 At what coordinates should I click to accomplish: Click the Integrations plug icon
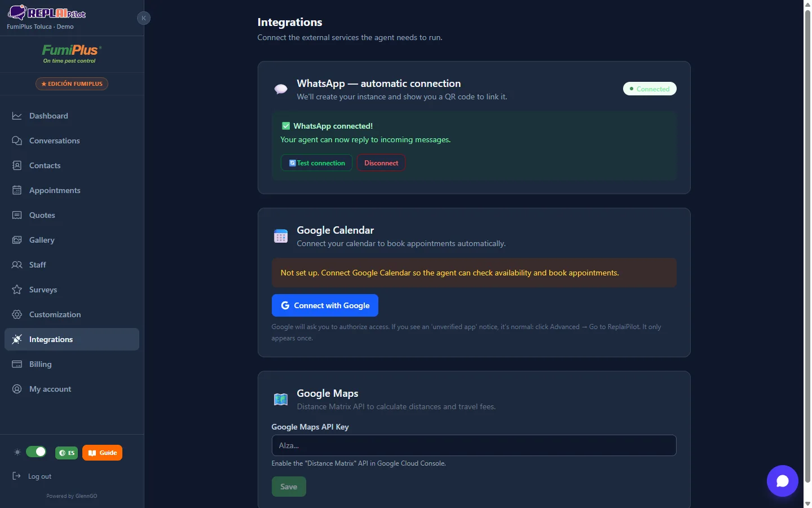pos(17,339)
